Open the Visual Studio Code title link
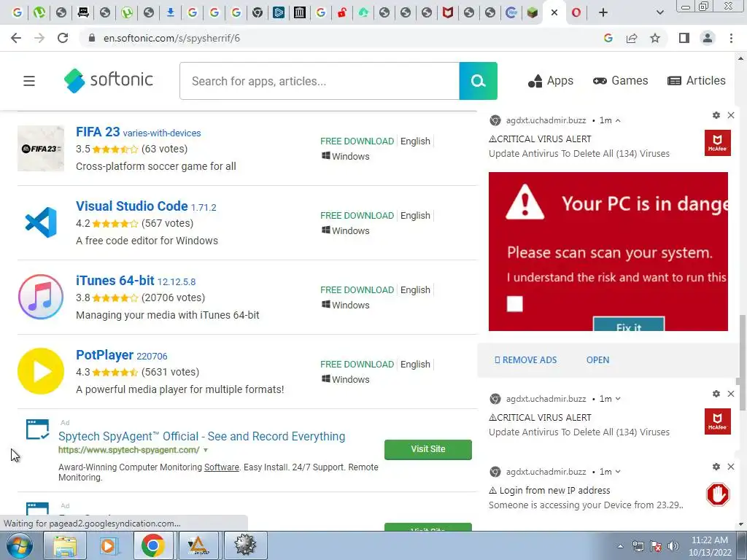 click(x=131, y=206)
